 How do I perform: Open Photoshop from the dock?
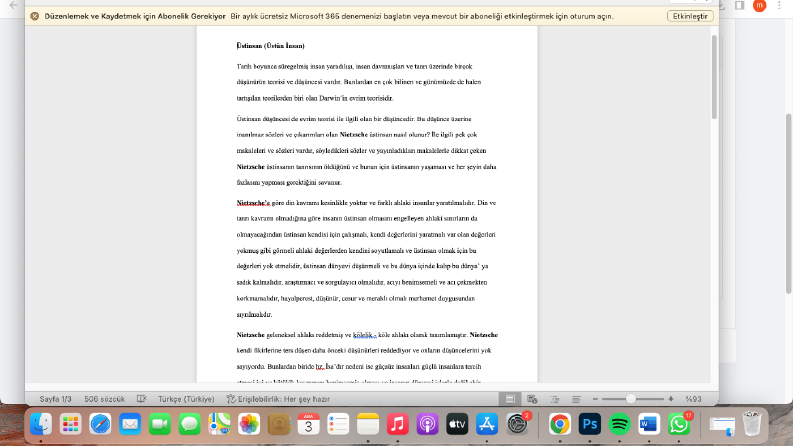(x=590, y=424)
